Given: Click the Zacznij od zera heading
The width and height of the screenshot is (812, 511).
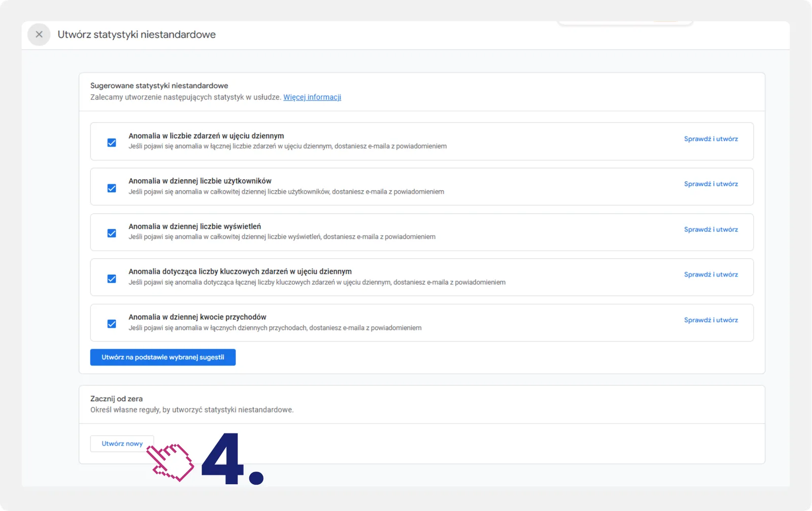Looking at the screenshot, I should click(x=116, y=399).
